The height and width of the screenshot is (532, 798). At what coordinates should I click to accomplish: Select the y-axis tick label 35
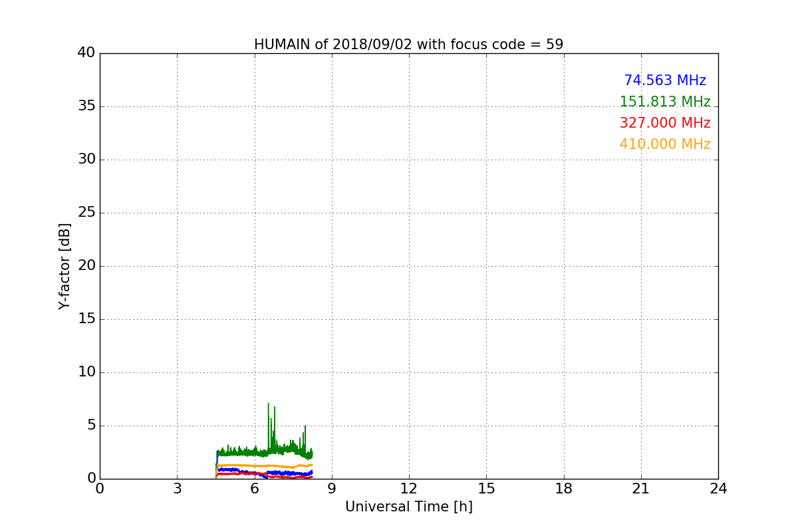(86, 106)
